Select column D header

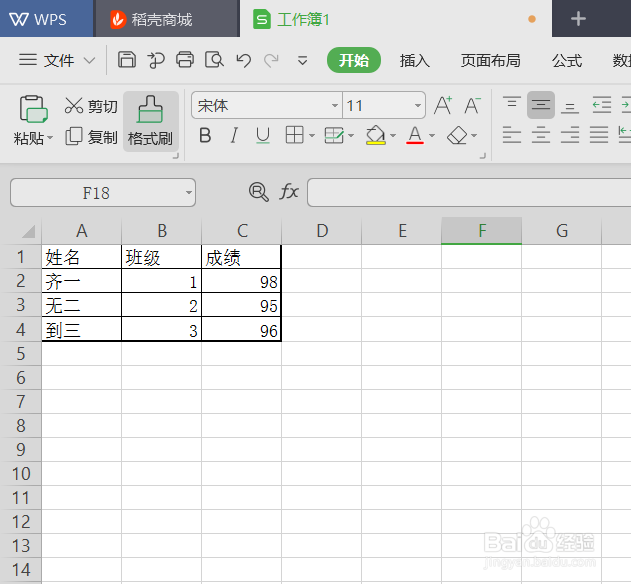322,231
